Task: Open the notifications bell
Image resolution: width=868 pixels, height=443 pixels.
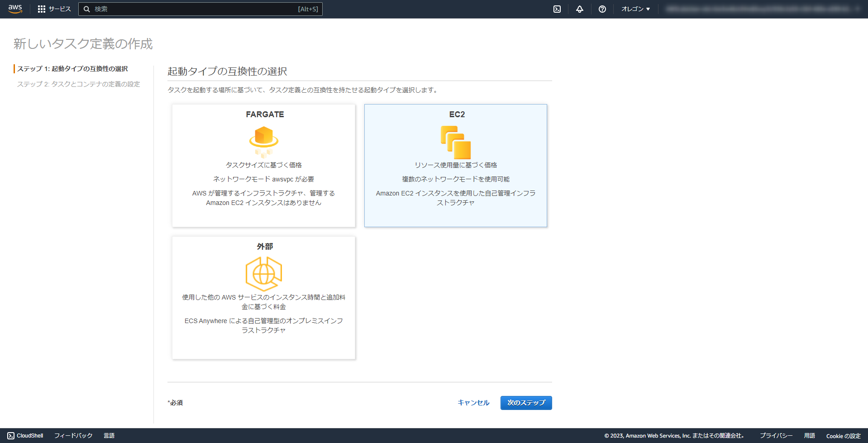Action: [x=580, y=9]
